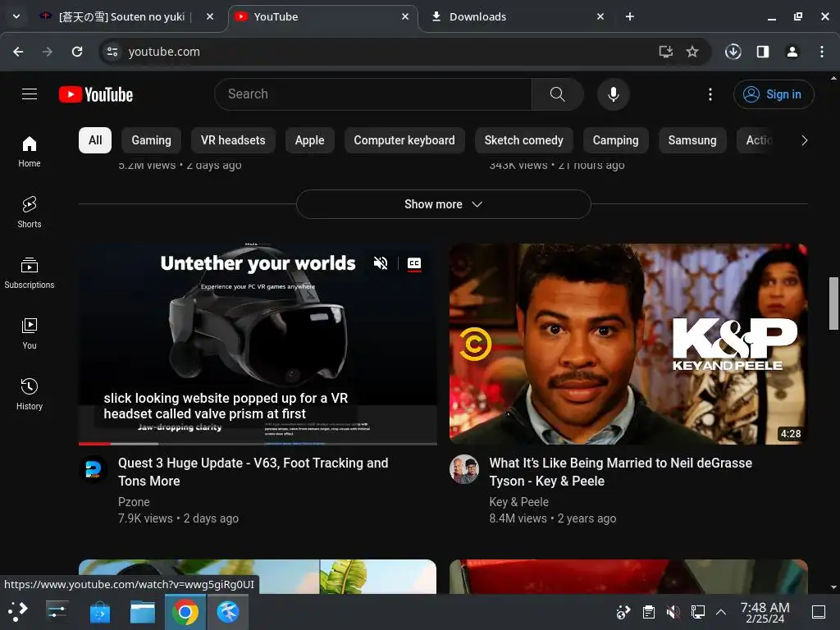This screenshot has width=840, height=630.
Task: Show next filter chips with arrow
Action: click(804, 140)
